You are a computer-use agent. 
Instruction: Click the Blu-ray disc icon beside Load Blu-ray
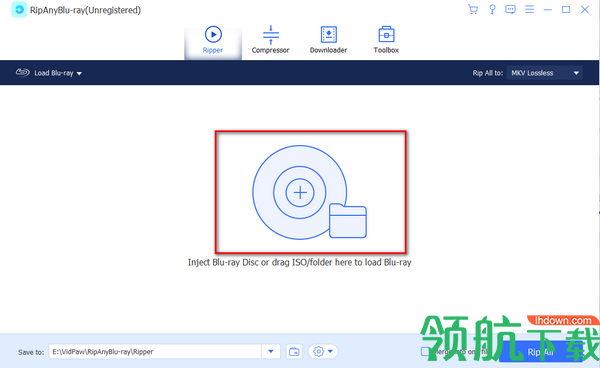pos(23,72)
